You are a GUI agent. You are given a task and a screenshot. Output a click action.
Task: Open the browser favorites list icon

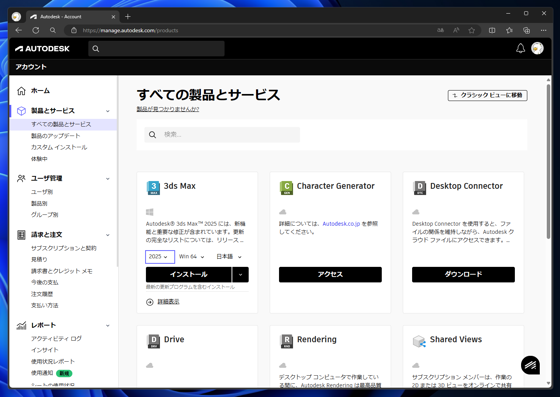[509, 30]
